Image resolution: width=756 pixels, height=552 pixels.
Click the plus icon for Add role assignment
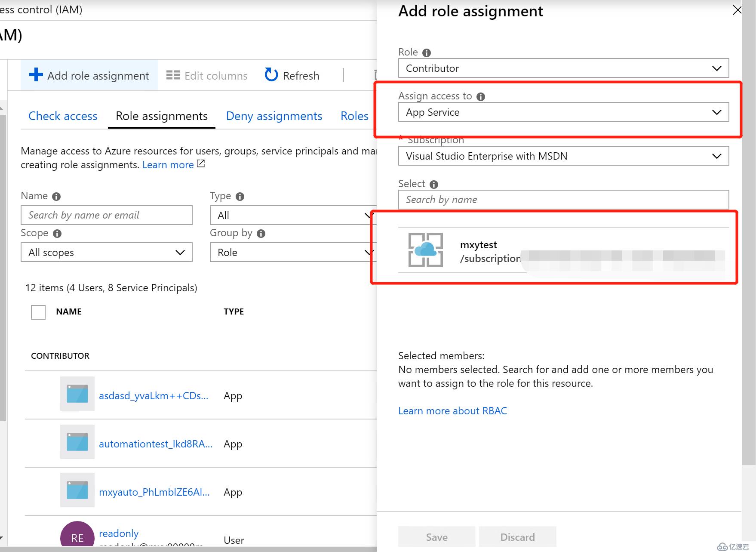36,75
